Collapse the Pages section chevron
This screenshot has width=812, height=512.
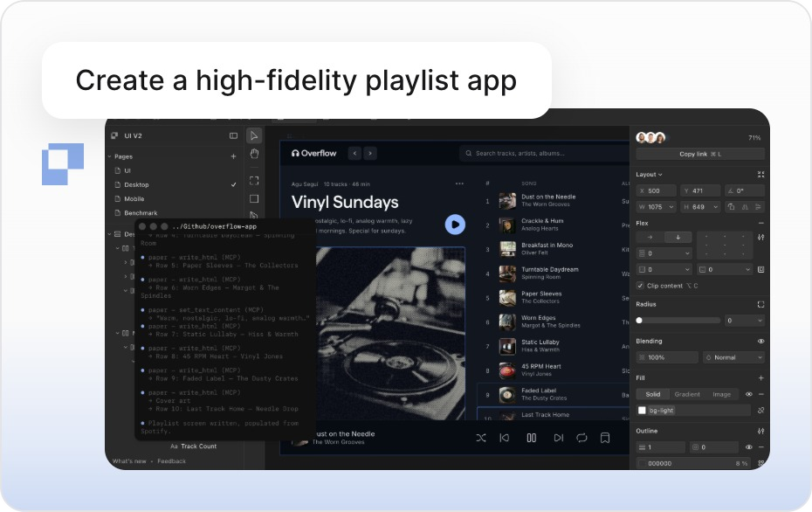(x=110, y=156)
